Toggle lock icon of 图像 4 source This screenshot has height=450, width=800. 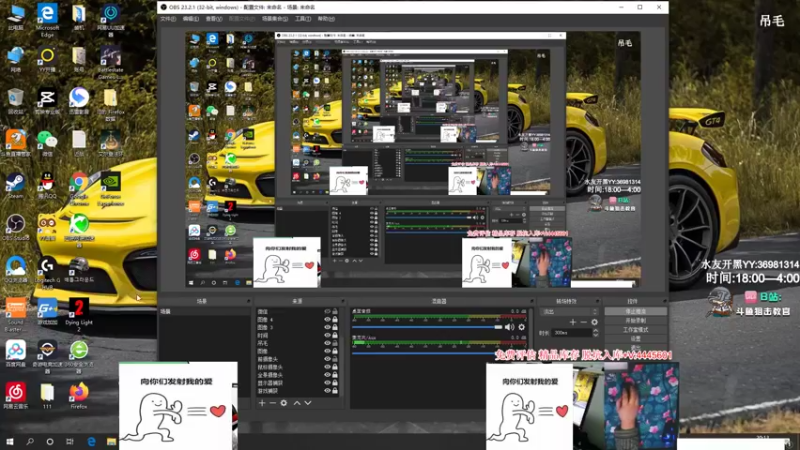pyautogui.click(x=335, y=319)
